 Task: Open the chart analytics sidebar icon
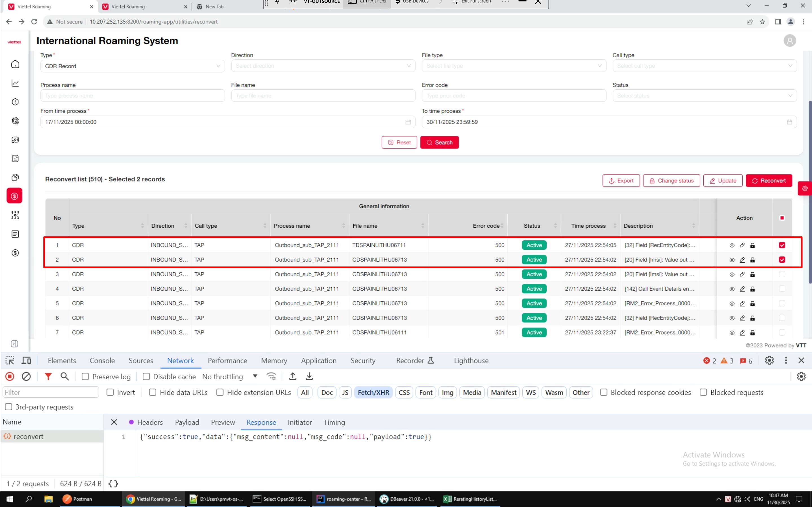[15, 83]
